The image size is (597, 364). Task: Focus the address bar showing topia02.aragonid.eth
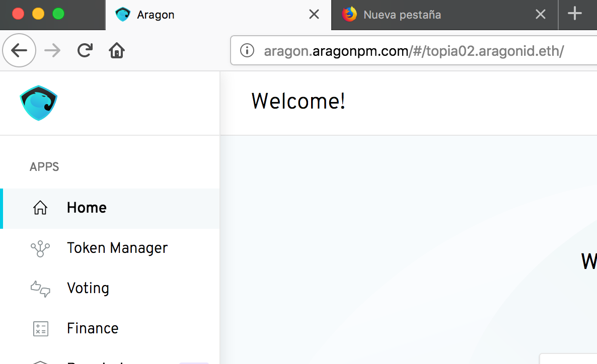pyautogui.click(x=414, y=51)
